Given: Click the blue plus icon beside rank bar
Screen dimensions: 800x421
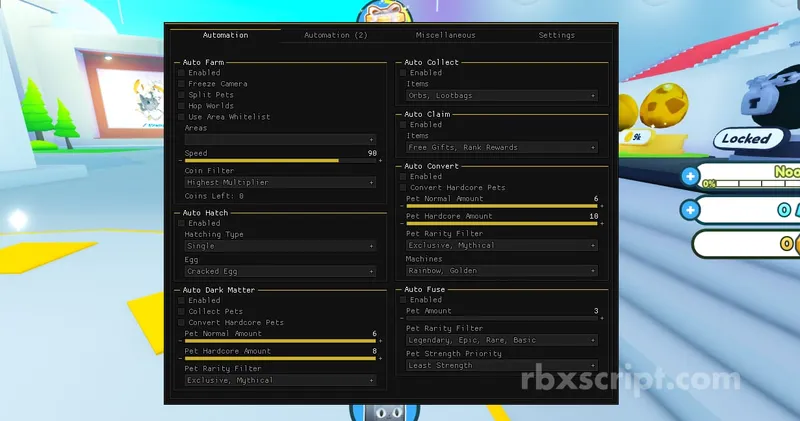Looking at the screenshot, I should (x=690, y=177).
